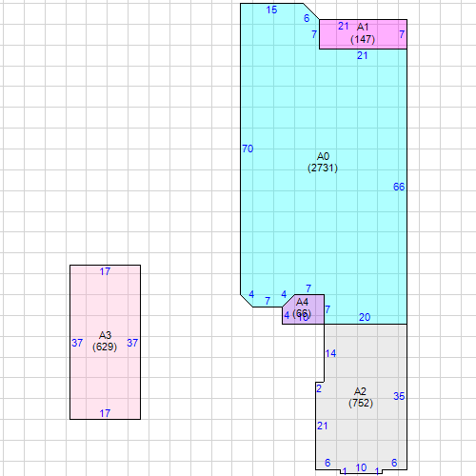Select dimension 15 on A0's top edge
The width and height of the screenshot is (476, 476).
(x=271, y=10)
